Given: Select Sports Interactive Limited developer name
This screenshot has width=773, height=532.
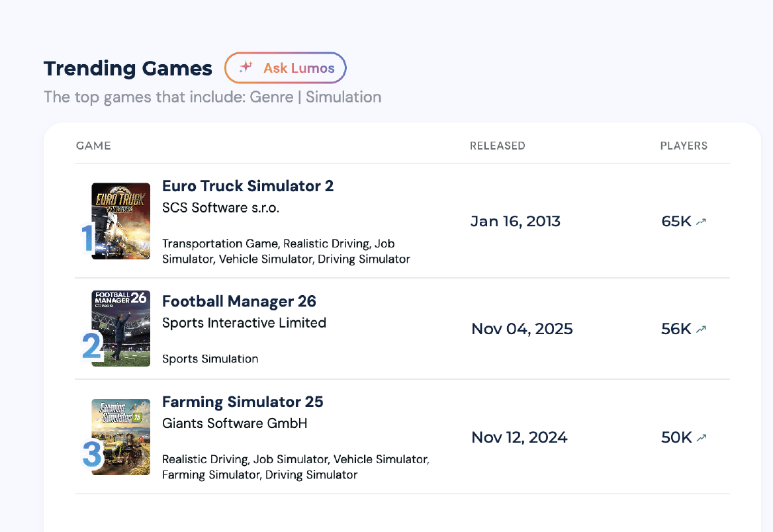Looking at the screenshot, I should 244,323.
